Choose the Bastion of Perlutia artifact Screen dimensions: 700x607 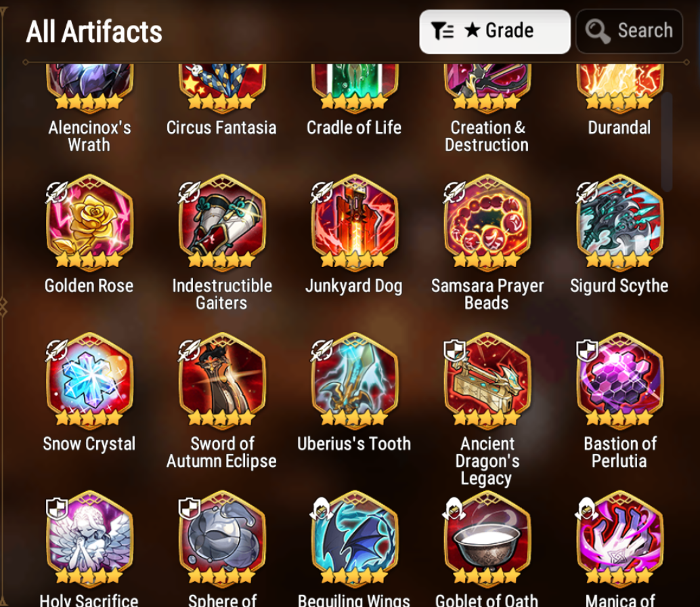click(x=619, y=381)
